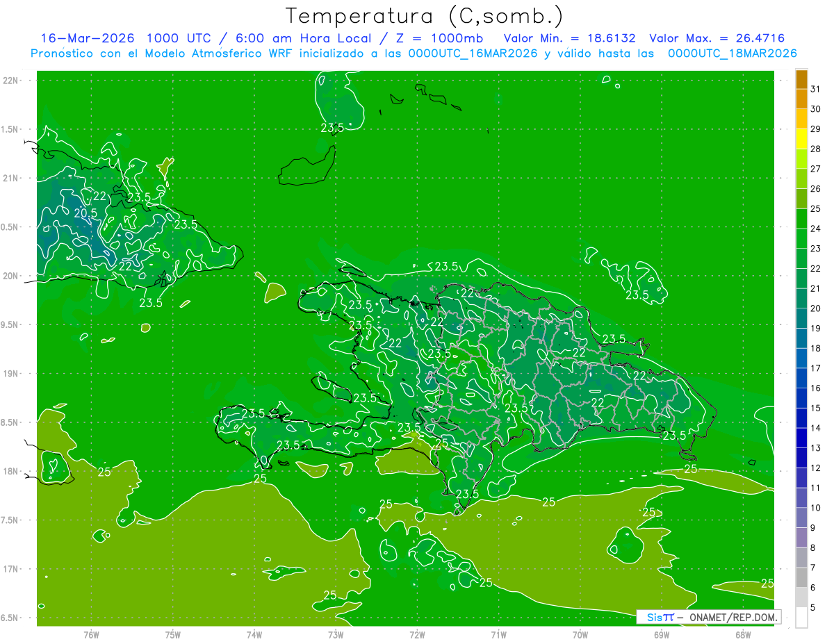The image size is (834, 644).
Task: Click the '18N' latitude axis label
Action: click(12, 472)
